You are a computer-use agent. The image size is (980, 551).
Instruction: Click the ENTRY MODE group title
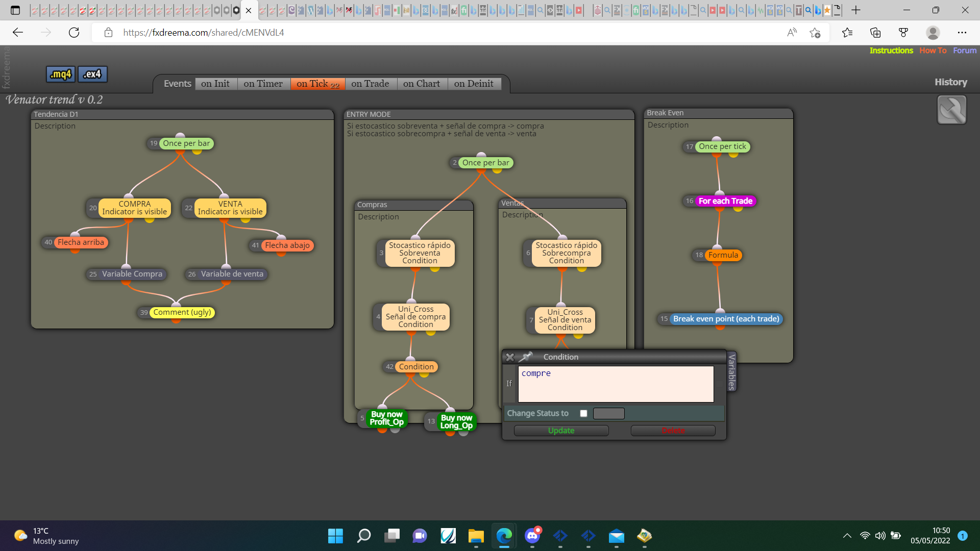tap(369, 114)
